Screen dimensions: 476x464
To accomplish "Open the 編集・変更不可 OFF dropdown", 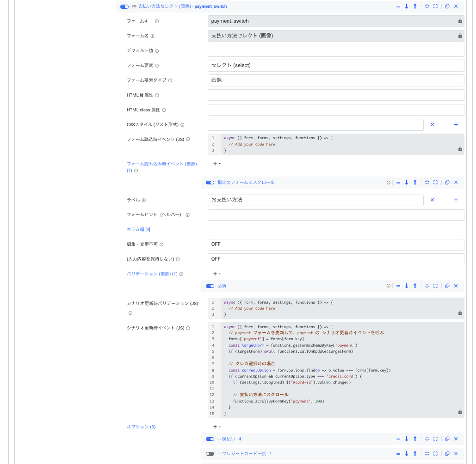I will point(336,244).
